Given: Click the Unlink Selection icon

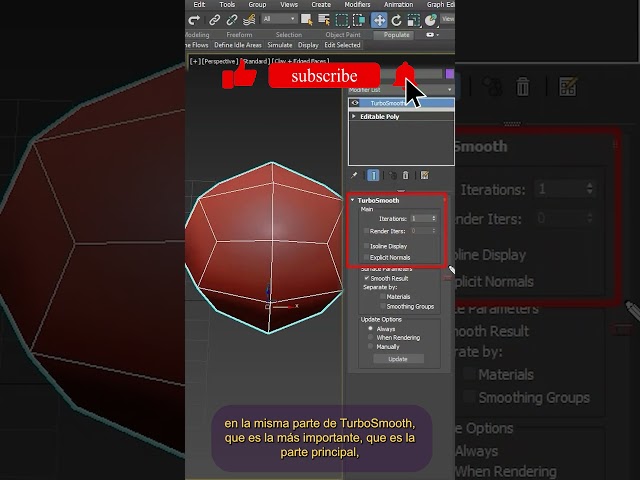Looking at the screenshot, I should click(x=232, y=20).
